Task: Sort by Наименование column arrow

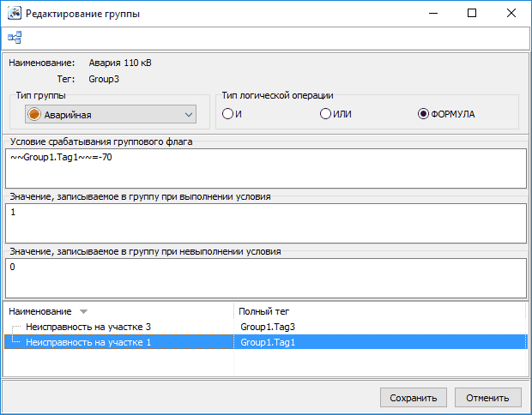Action: click(83, 311)
